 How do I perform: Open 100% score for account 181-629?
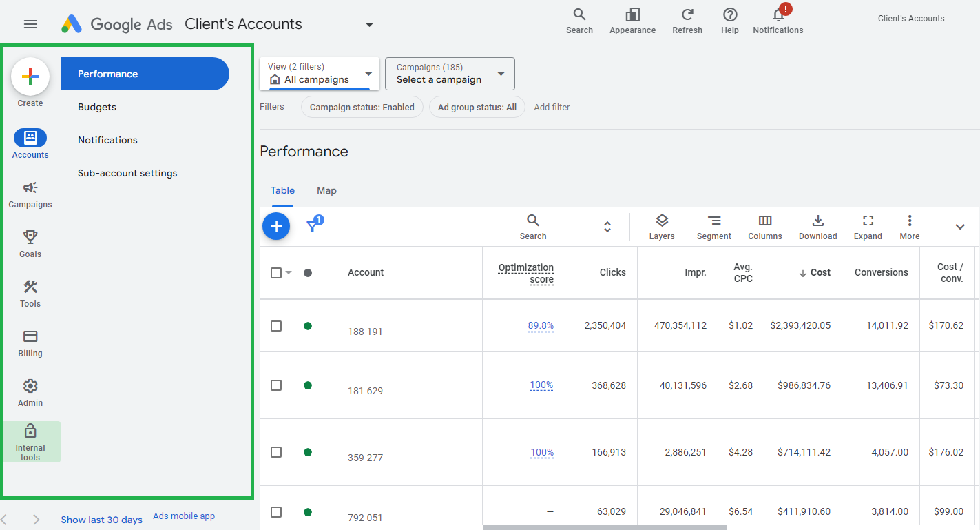click(x=541, y=385)
